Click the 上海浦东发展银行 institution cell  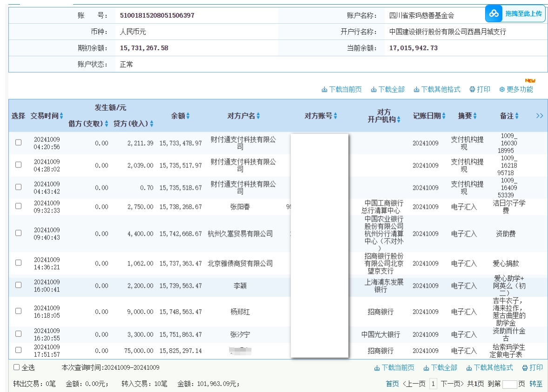click(x=384, y=286)
